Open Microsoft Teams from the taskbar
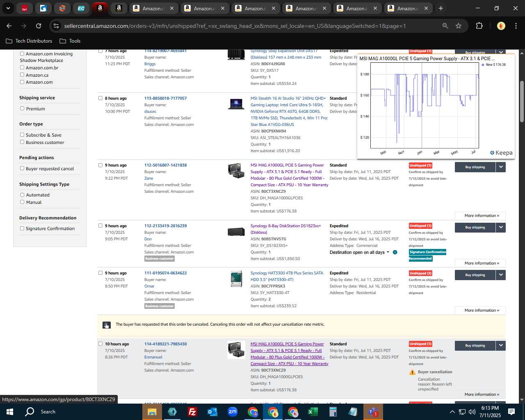 [373, 412]
